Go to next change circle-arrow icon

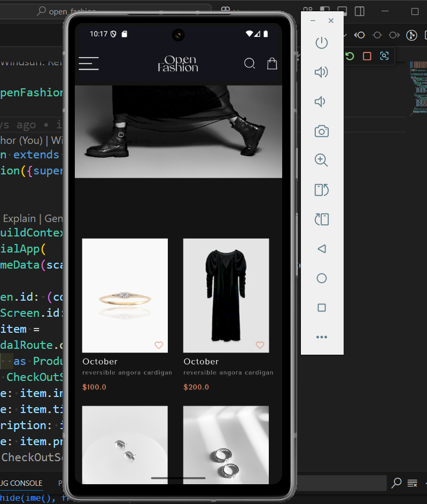394,35
